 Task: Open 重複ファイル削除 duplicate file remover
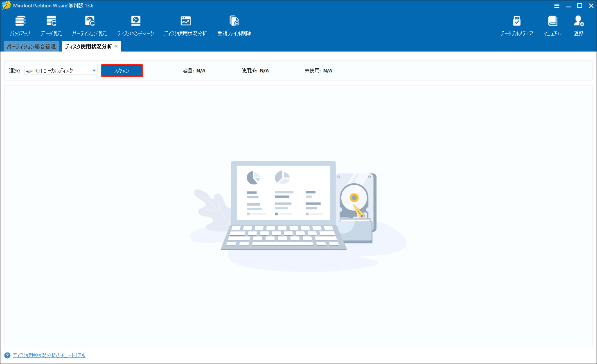[234, 26]
